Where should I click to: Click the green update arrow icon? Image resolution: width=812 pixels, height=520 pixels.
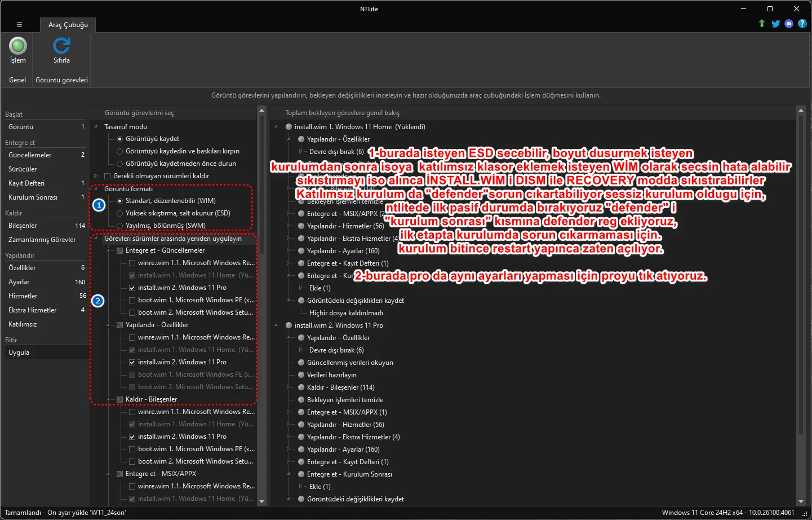pyautogui.click(x=762, y=23)
